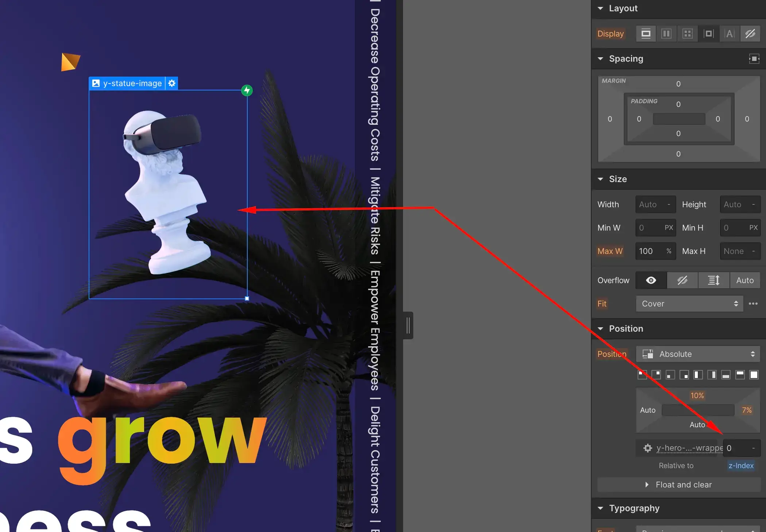The image size is (766, 532).
Task: Collapse the Layout section
Action: pyautogui.click(x=600, y=8)
